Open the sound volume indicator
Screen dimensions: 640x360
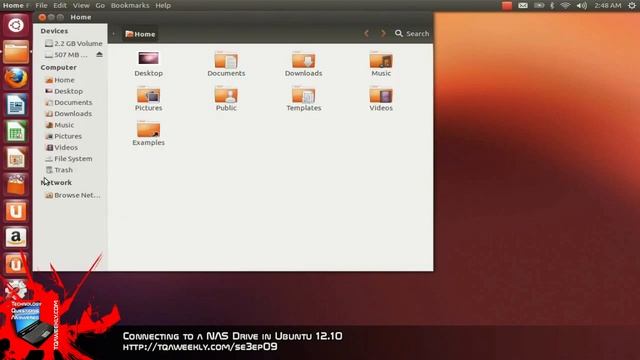[x=582, y=5]
